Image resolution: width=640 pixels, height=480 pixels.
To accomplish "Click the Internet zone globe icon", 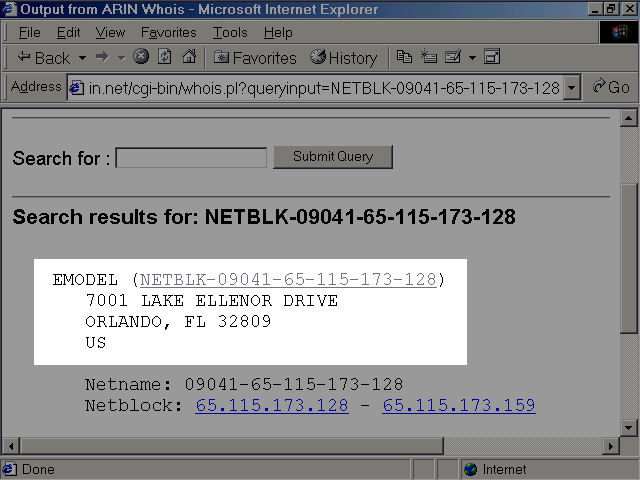I will 471,469.
